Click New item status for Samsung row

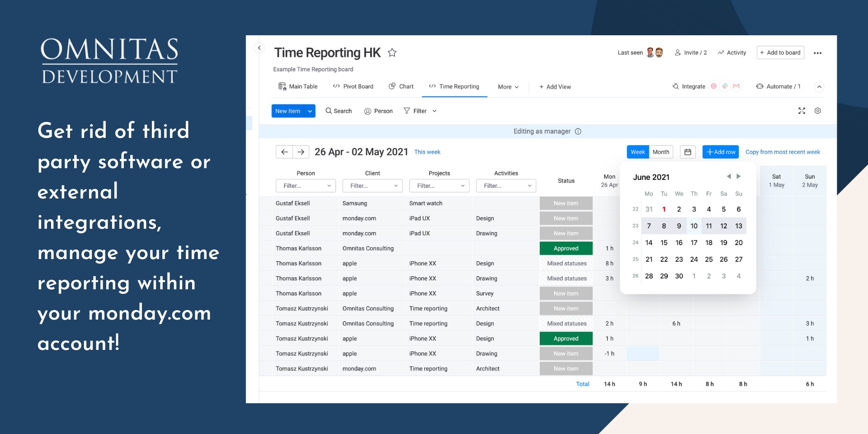[x=566, y=203]
